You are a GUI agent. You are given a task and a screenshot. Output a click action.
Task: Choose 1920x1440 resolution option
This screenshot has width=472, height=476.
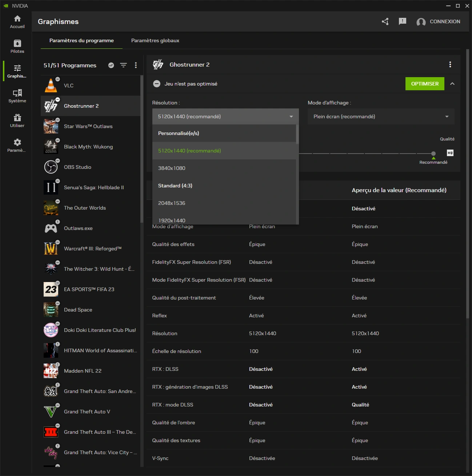click(224, 220)
